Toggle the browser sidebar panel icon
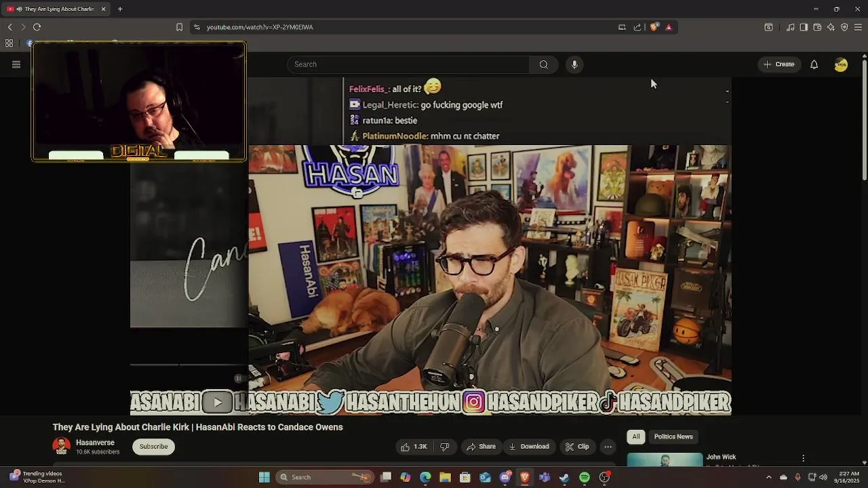The image size is (868, 488). [804, 27]
